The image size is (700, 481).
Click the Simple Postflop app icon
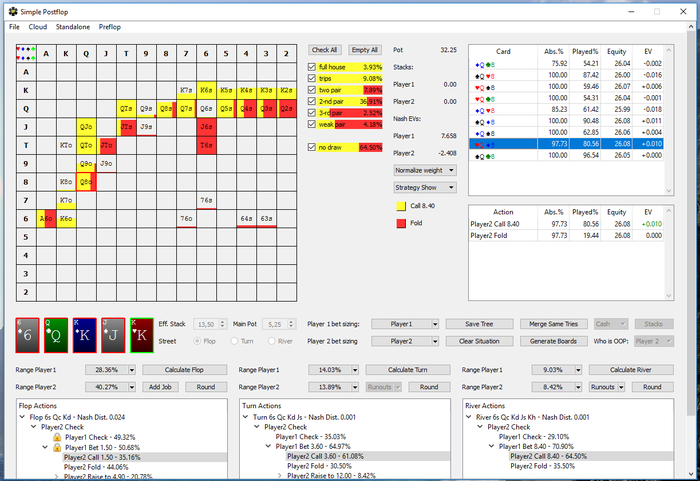click(13, 11)
